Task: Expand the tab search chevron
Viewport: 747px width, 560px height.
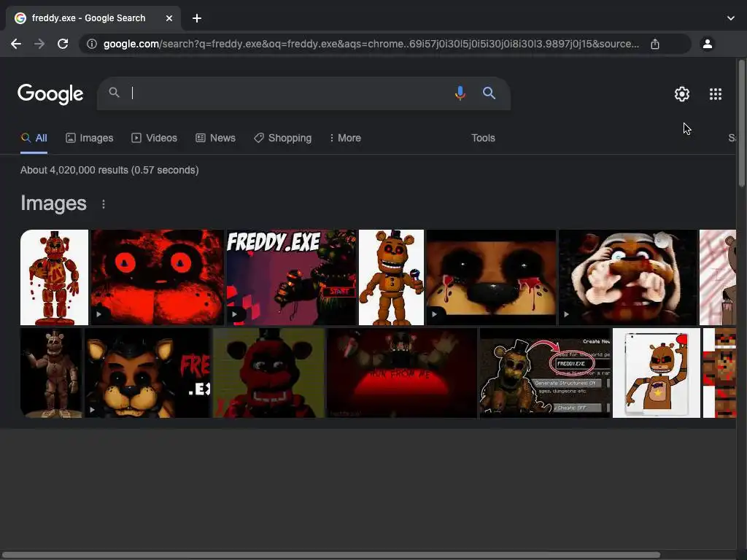Action: click(x=731, y=18)
